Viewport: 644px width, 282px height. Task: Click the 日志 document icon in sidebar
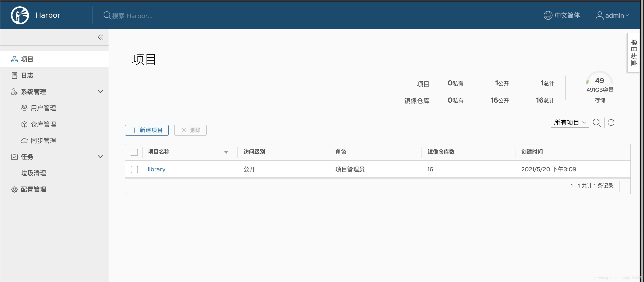point(14,75)
